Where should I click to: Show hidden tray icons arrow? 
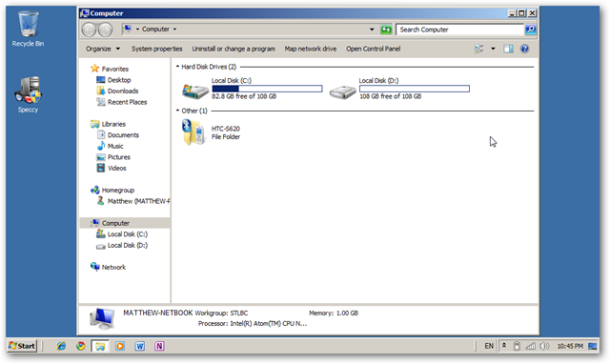tap(504, 345)
